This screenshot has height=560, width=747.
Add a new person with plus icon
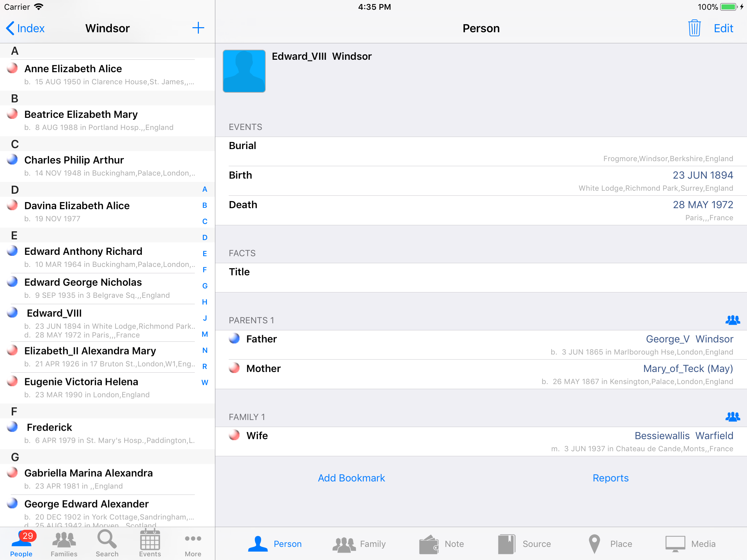click(x=198, y=28)
